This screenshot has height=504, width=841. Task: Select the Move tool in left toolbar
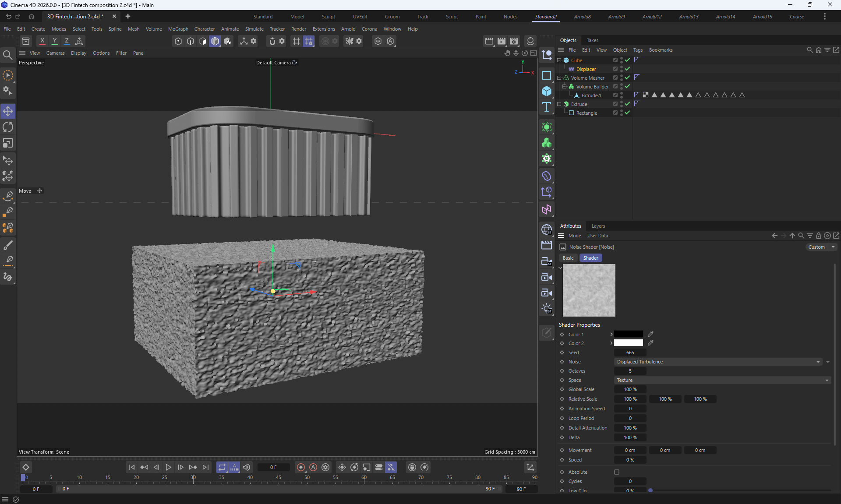pyautogui.click(x=8, y=111)
